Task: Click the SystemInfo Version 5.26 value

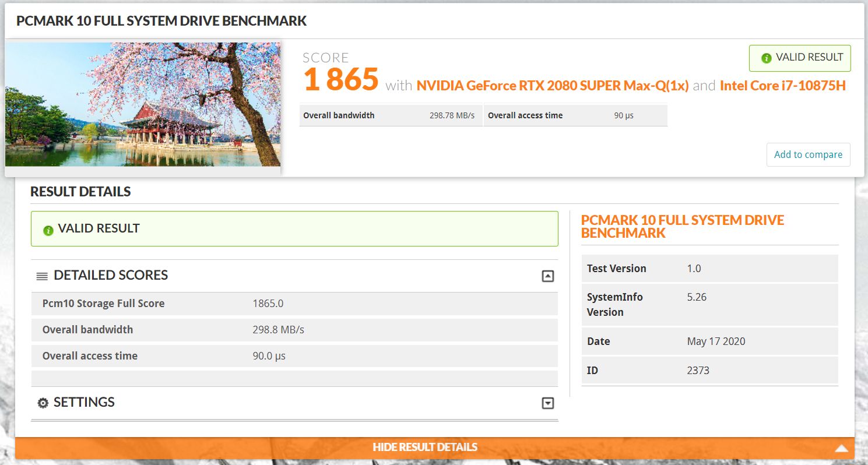Action: pos(697,297)
